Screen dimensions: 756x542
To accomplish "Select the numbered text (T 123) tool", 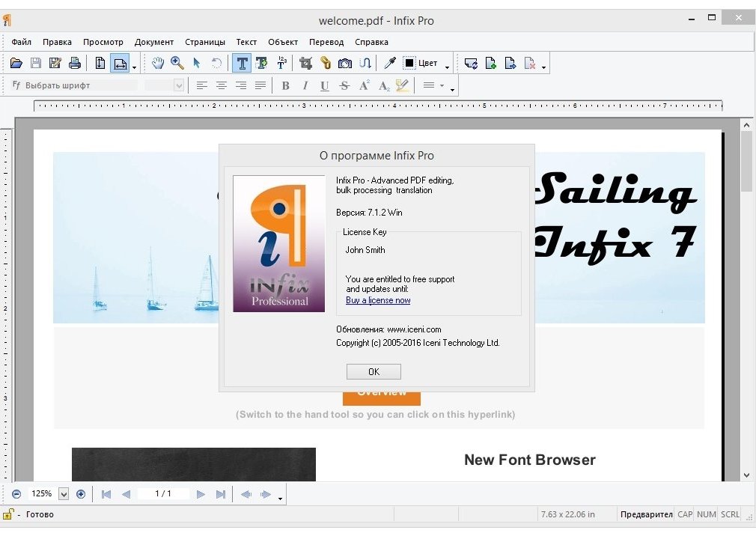I will point(281,63).
